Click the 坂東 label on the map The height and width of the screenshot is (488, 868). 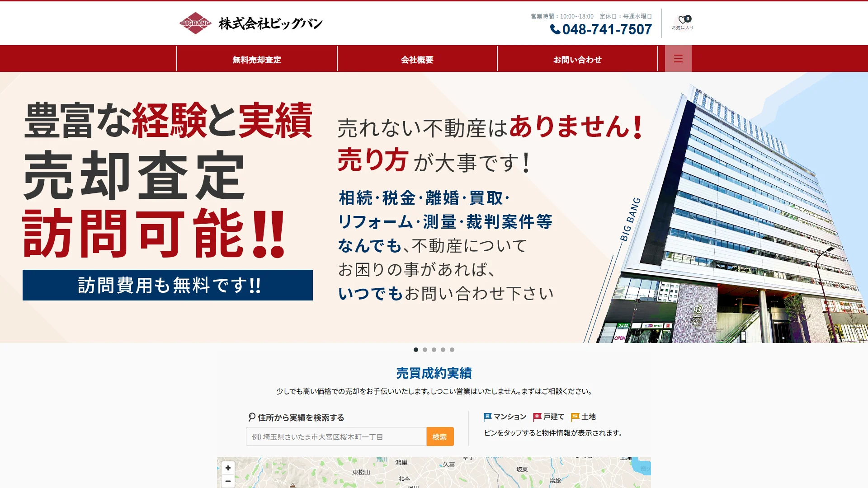pos(522,469)
